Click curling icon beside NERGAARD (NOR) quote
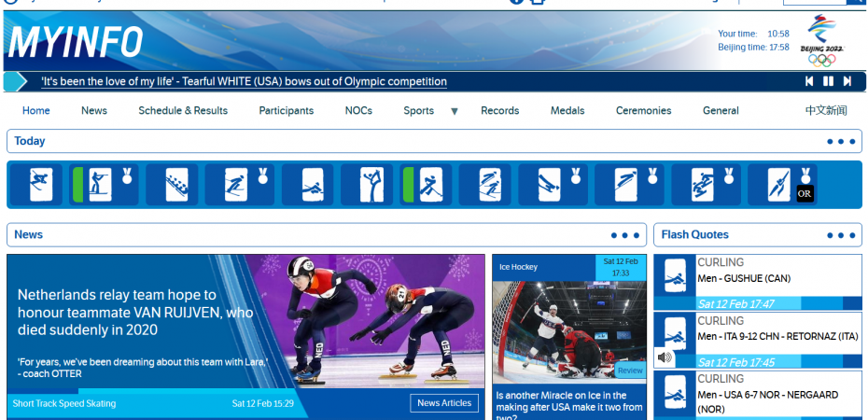 coord(674,392)
